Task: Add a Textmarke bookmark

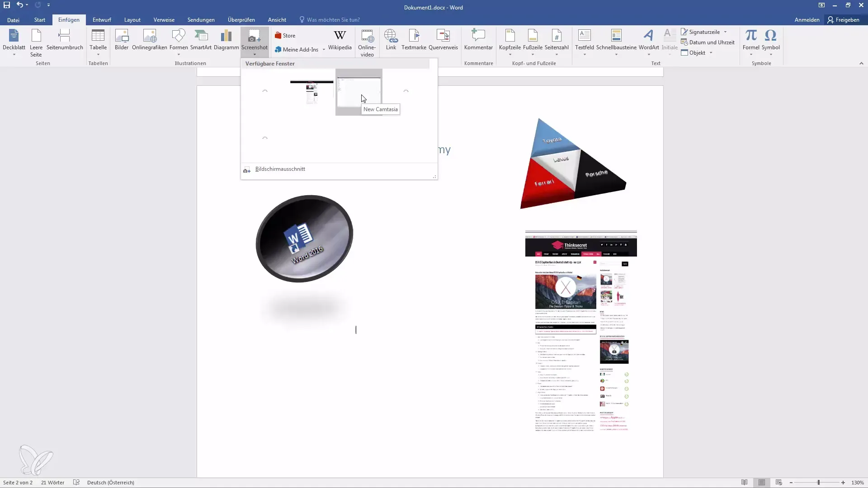Action: click(414, 40)
